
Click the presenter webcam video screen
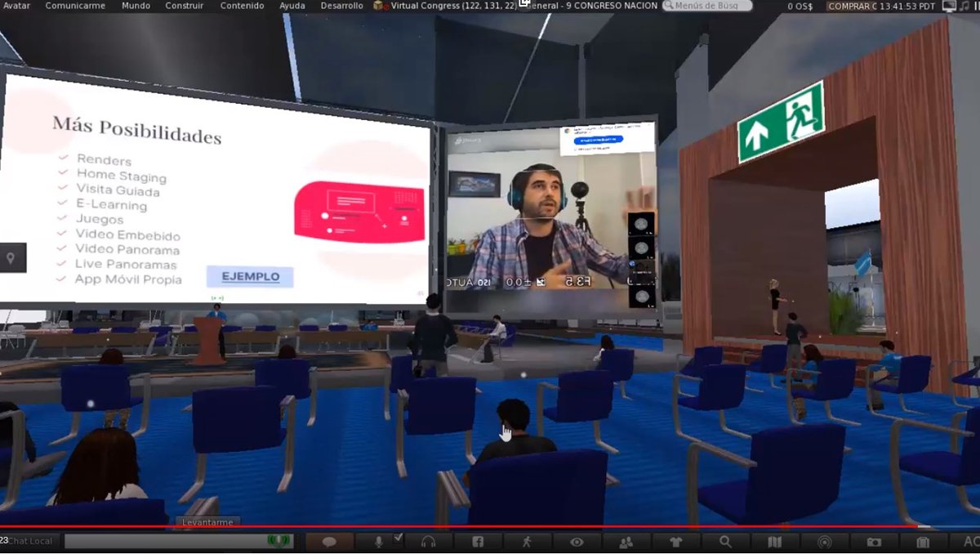pyautogui.click(x=551, y=217)
